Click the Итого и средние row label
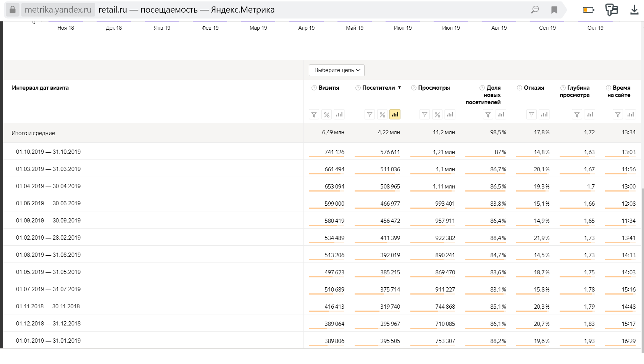644x364 pixels. pos(33,133)
